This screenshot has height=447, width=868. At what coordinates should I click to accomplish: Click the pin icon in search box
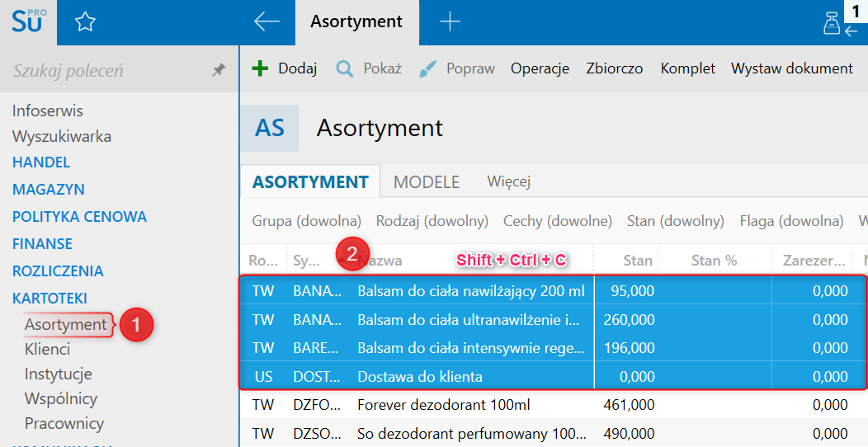tap(219, 71)
